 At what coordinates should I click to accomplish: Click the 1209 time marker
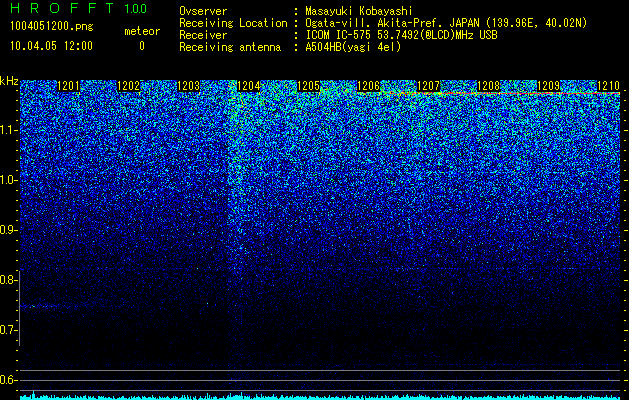548,86
